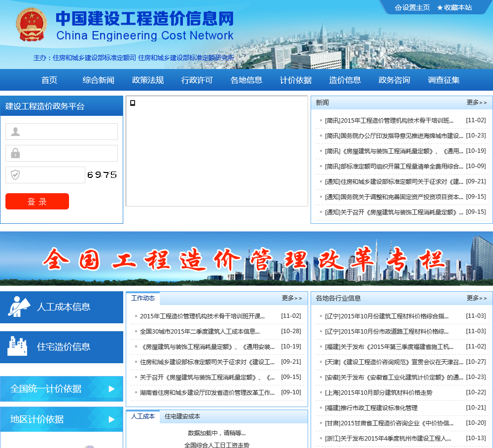Image resolution: width=493 pixels, height=448 pixels.
Task: Click the 地区计价依据 sidebar button label
Action: (x=37, y=419)
